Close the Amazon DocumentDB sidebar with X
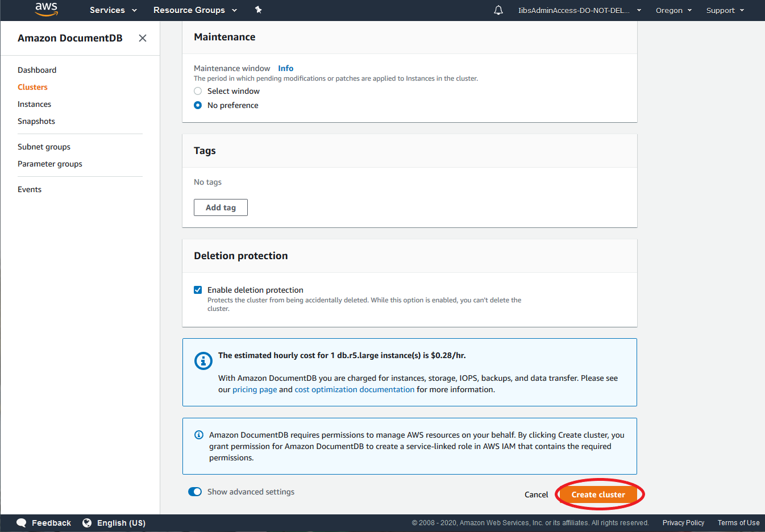This screenshot has width=765, height=532. click(142, 38)
